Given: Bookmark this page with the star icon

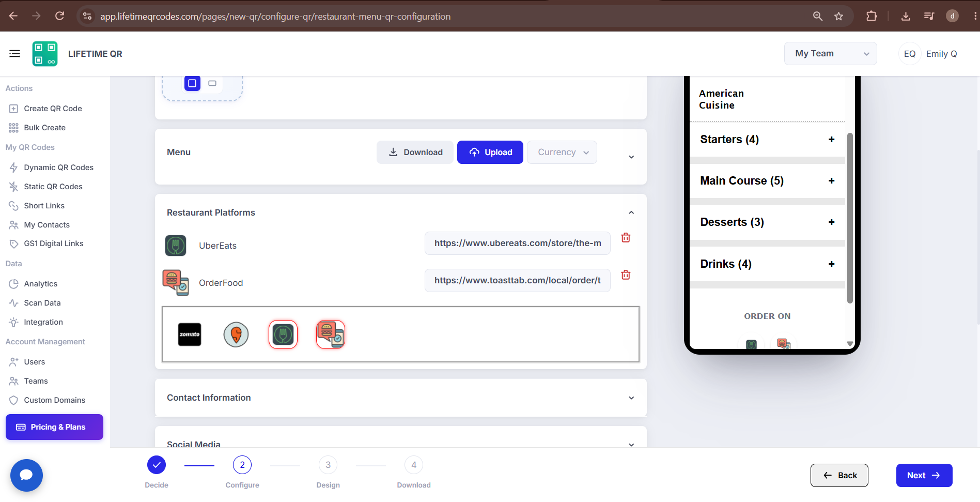Looking at the screenshot, I should point(838,16).
